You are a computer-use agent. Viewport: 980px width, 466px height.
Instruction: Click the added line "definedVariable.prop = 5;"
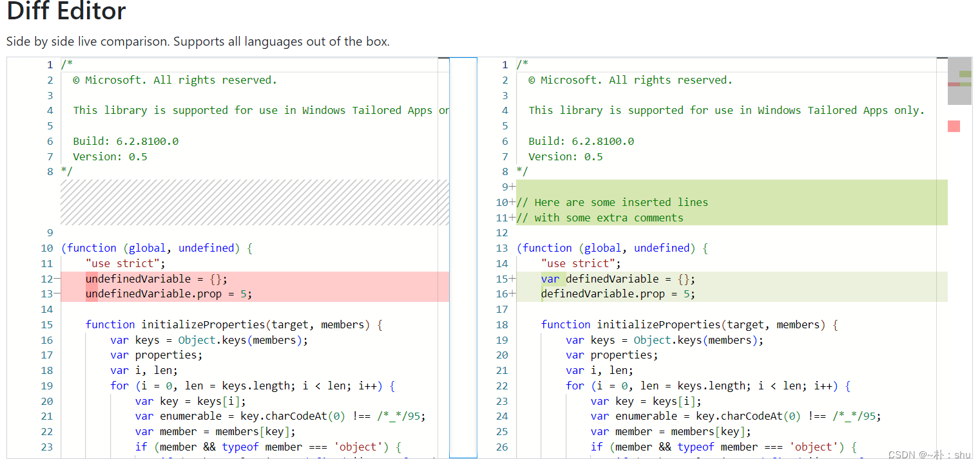click(619, 294)
